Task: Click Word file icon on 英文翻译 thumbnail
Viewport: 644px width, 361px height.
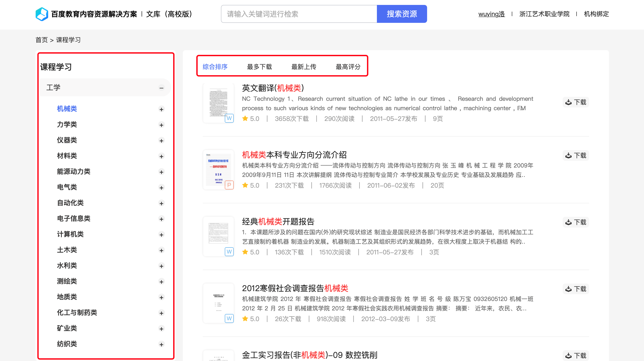Action: 229,118
